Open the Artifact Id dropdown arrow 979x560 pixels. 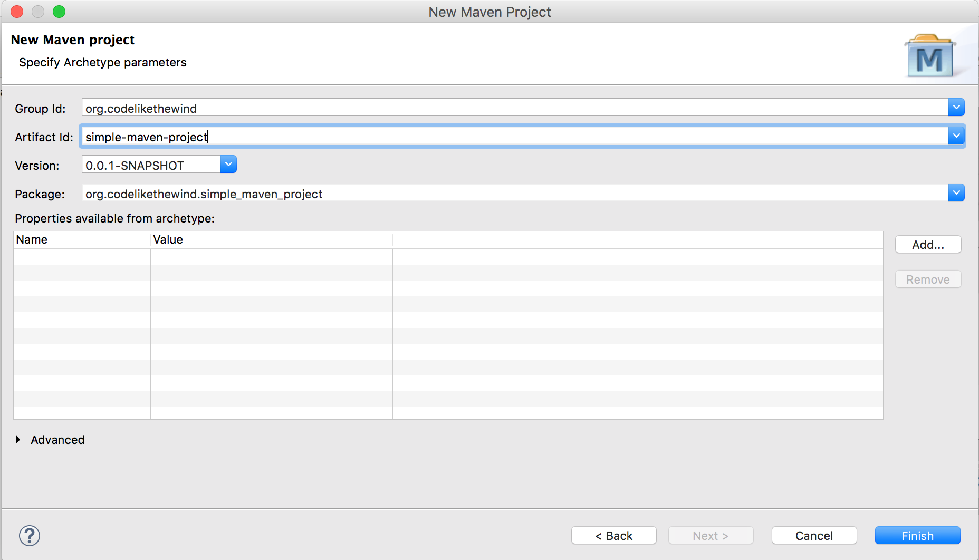[x=956, y=136]
